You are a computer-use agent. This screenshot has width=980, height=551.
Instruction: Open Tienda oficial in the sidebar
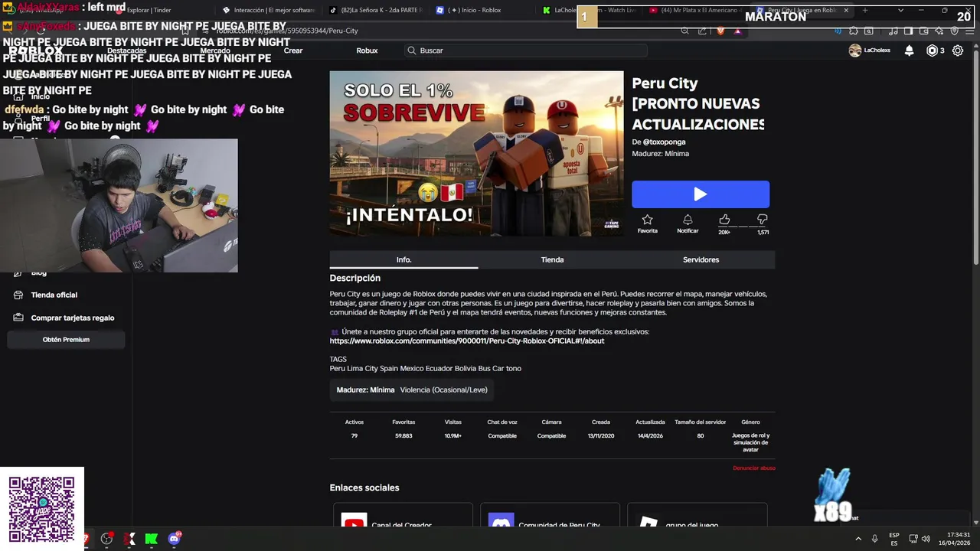pos(54,295)
